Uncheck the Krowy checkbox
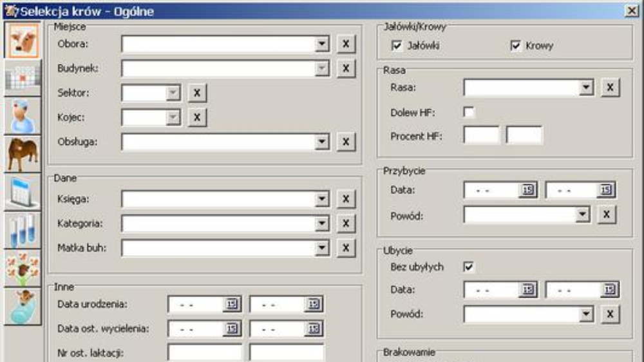Screen dimensions: 644x362 coord(515,46)
